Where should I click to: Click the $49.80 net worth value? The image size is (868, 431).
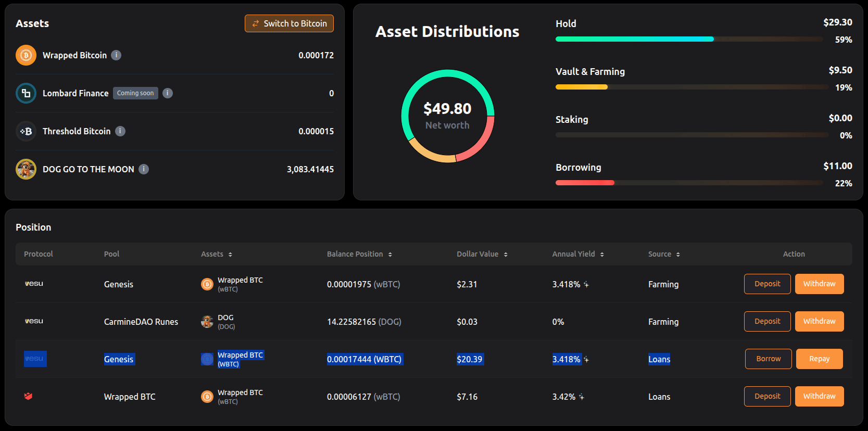pyautogui.click(x=447, y=108)
